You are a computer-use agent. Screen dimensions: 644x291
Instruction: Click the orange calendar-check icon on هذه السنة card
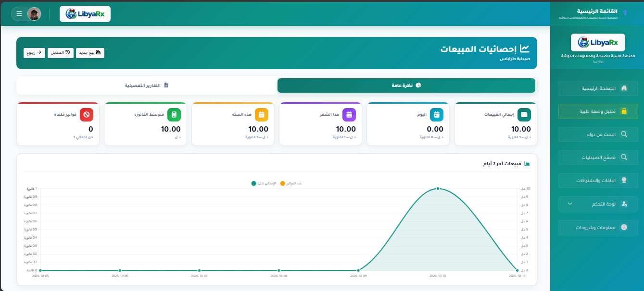[262, 115]
